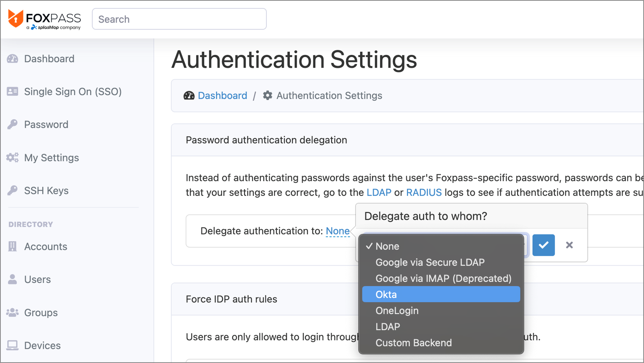Viewport: 644px width, 363px height.
Task: Open the LDAP logs link
Action: tap(379, 193)
